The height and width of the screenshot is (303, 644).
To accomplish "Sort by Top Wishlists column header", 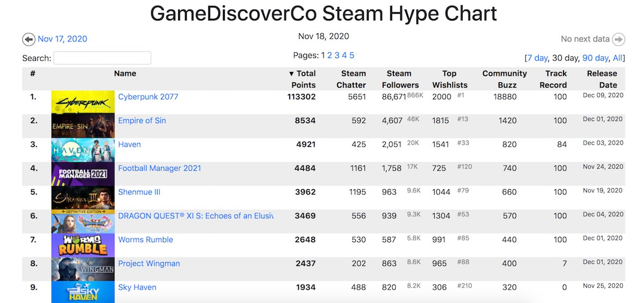I will (x=450, y=79).
